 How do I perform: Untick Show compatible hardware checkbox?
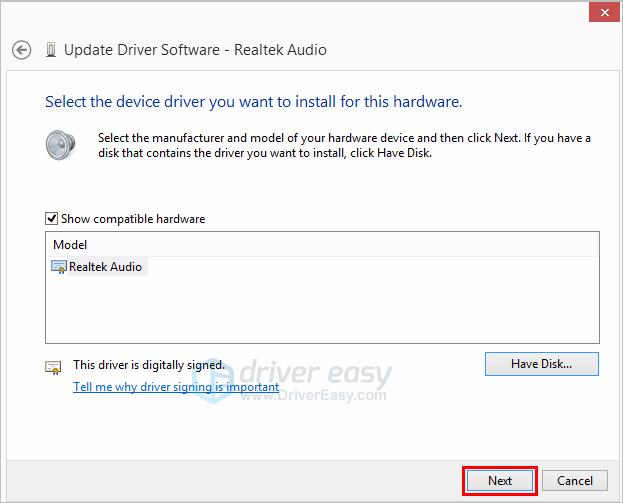point(52,219)
